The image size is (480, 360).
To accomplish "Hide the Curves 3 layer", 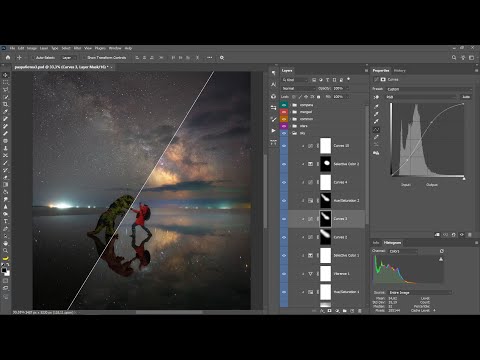I will [x=284, y=219].
